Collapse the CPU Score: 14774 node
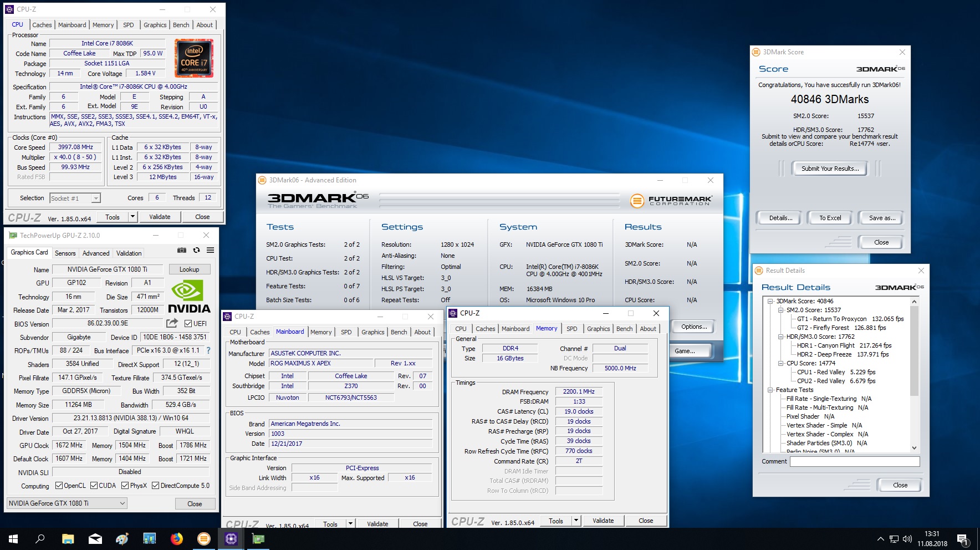This screenshot has width=980, height=550. [x=781, y=363]
